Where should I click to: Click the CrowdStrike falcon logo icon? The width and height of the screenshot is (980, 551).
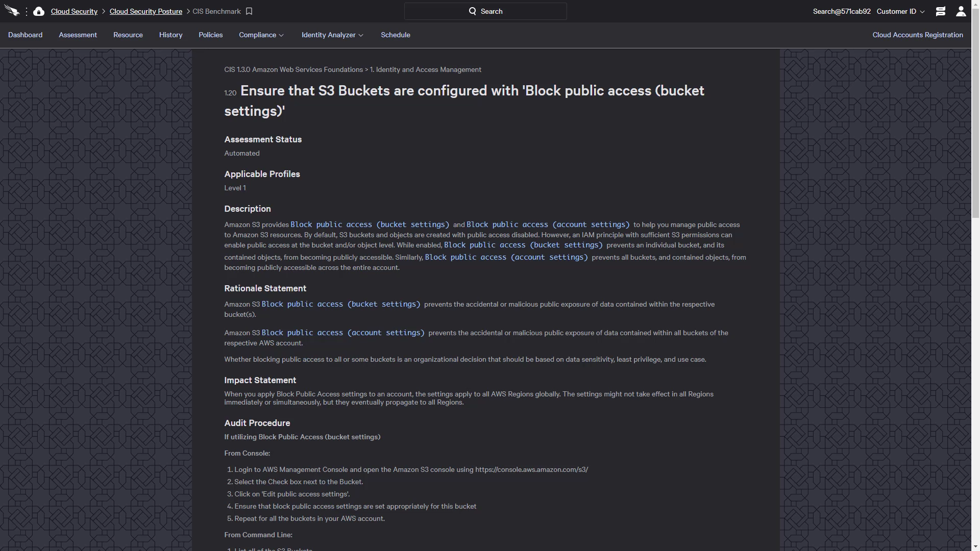(12, 11)
